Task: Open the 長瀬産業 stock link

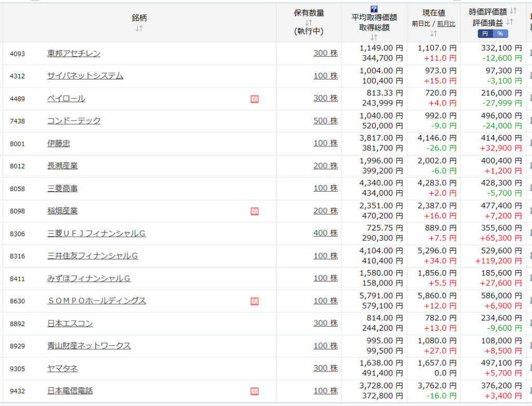Action: point(62,166)
